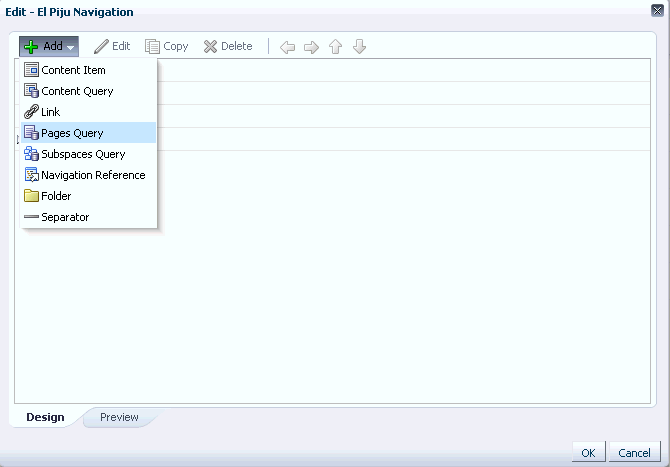The width and height of the screenshot is (670, 467).
Task: Select Content Item from Add menu
Action: [x=88, y=70]
